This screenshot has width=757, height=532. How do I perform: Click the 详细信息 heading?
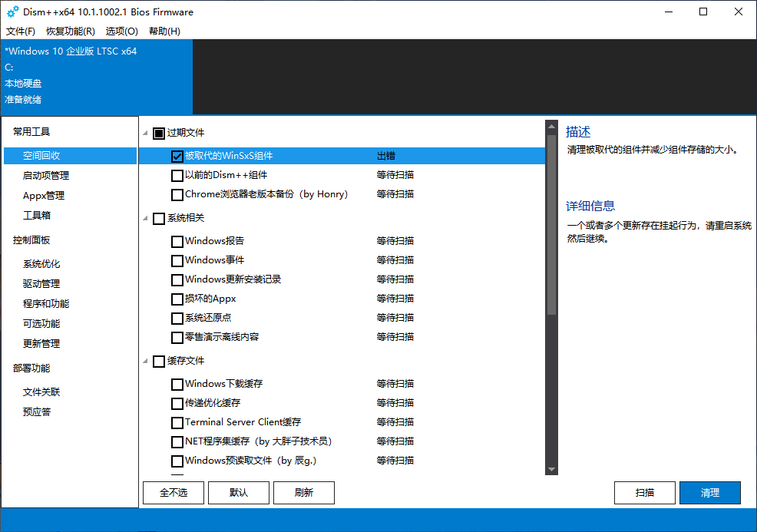tap(590, 207)
